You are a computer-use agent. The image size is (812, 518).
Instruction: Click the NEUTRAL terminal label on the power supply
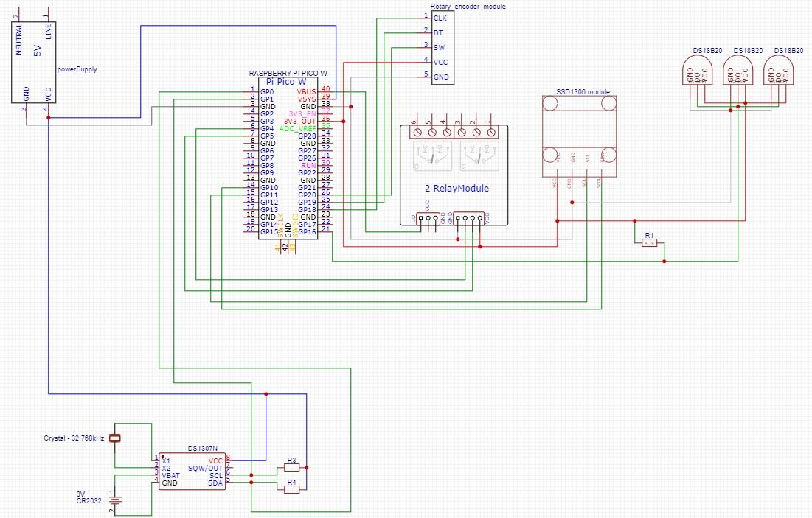19,39
